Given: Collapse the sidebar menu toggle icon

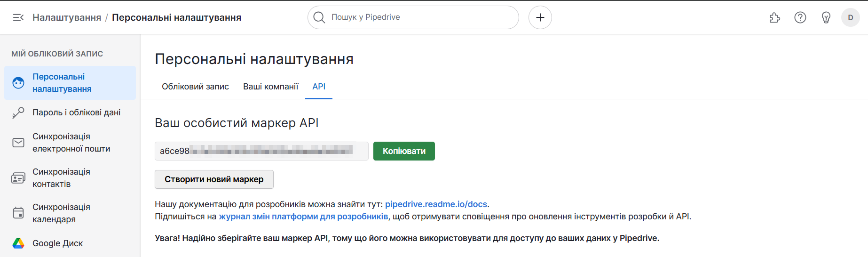Looking at the screenshot, I should tap(18, 17).
